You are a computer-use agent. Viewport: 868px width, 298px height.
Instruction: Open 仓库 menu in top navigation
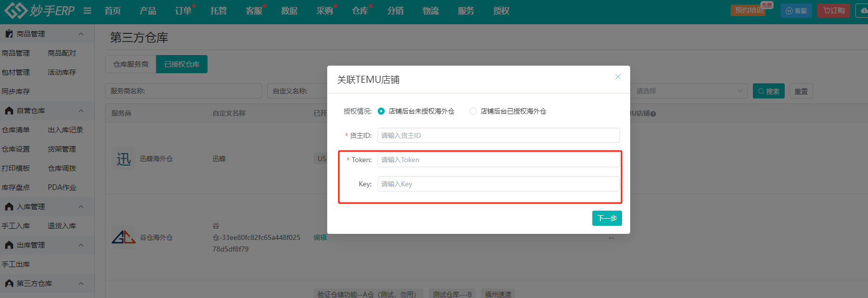tap(360, 11)
